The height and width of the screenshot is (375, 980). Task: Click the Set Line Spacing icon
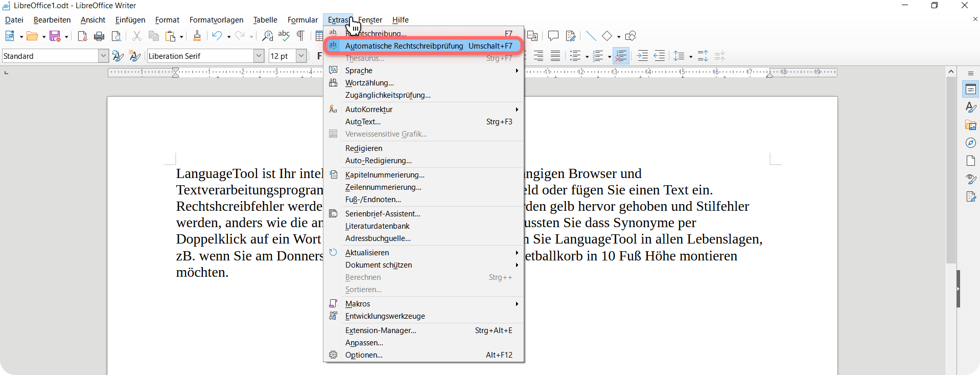[679, 56]
